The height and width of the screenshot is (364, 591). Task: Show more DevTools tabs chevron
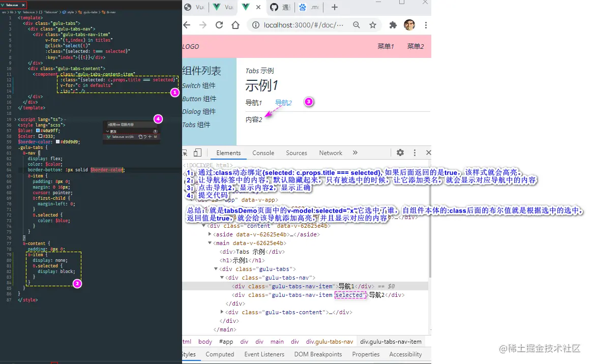[355, 153]
